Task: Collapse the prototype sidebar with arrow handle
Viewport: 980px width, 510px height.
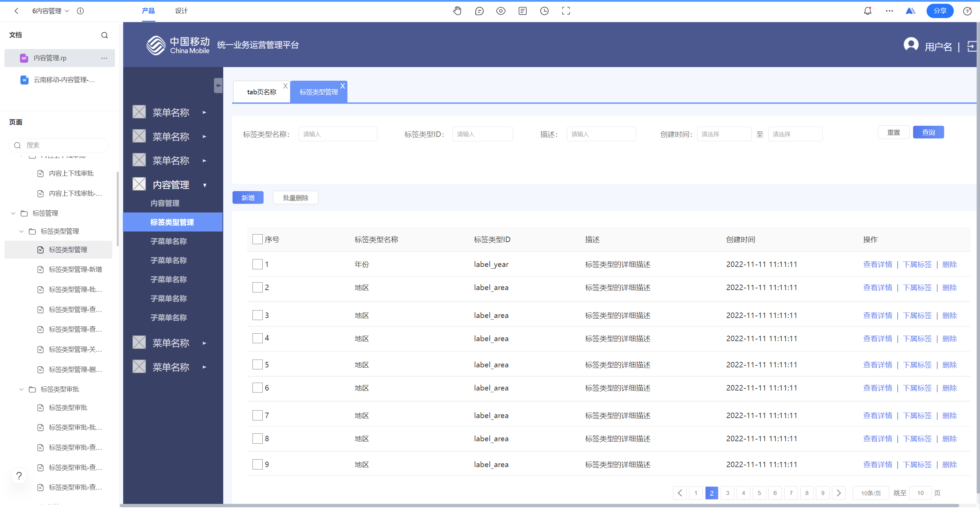Action: 218,86
